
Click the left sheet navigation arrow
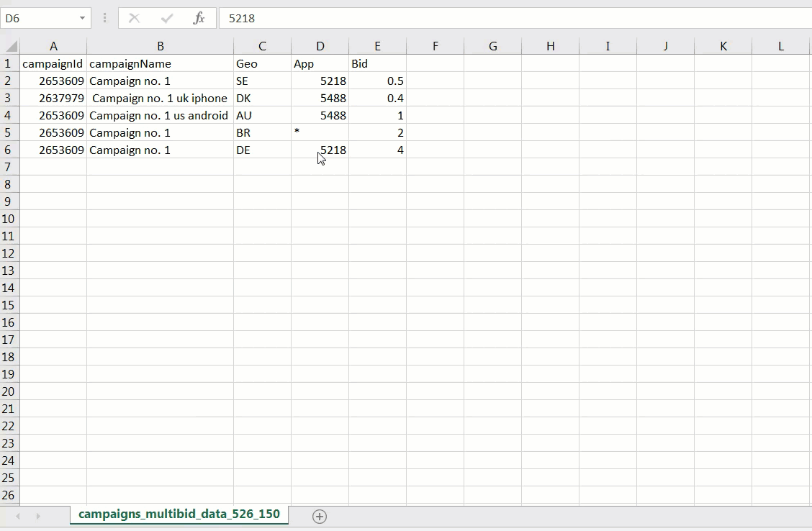[16, 516]
